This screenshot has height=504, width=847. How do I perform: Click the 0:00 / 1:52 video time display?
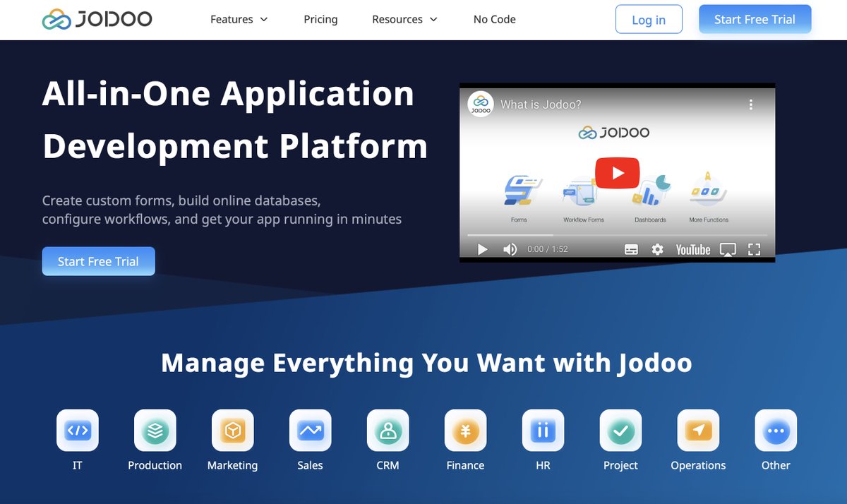tap(548, 249)
